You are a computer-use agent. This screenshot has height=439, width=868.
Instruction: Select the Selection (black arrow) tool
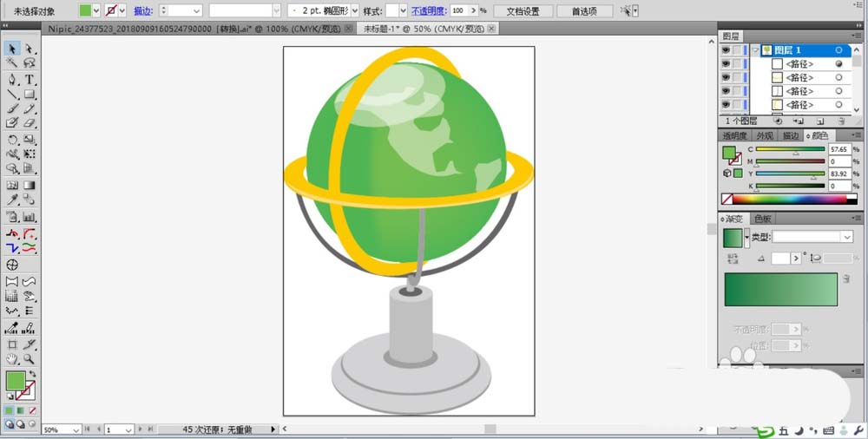point(12,49)
